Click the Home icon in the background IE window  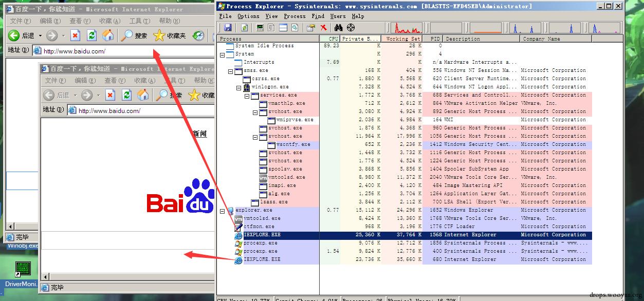tap(108, 35)
